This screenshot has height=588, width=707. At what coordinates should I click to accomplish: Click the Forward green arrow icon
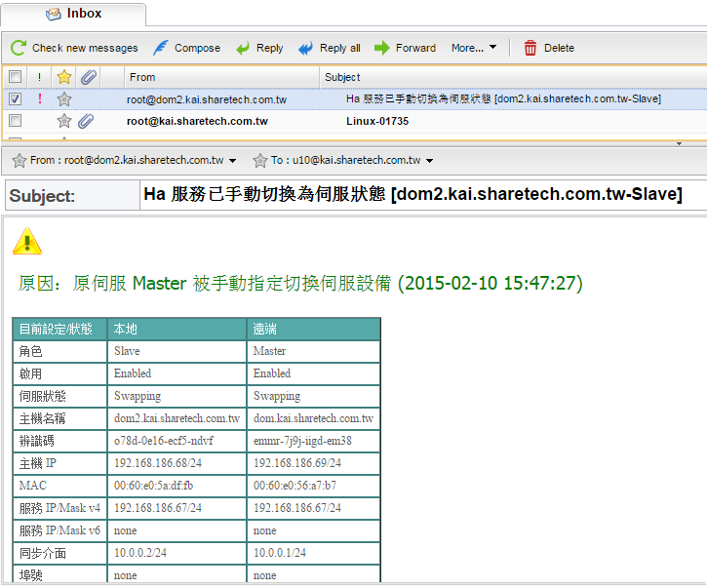[x=382, y=48]
